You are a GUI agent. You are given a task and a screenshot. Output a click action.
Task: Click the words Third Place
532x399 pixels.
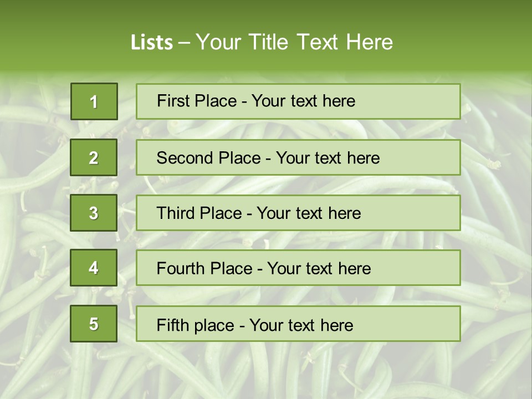point(199,213)
